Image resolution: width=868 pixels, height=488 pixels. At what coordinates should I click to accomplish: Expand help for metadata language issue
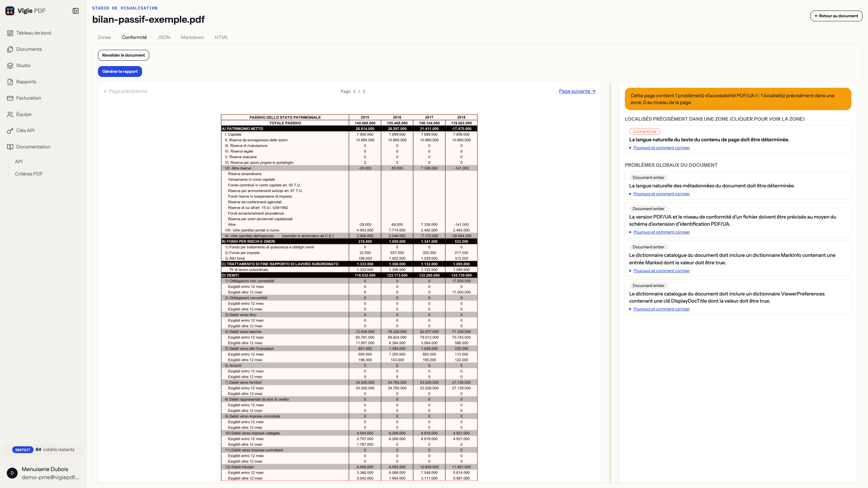click(661, 194)
